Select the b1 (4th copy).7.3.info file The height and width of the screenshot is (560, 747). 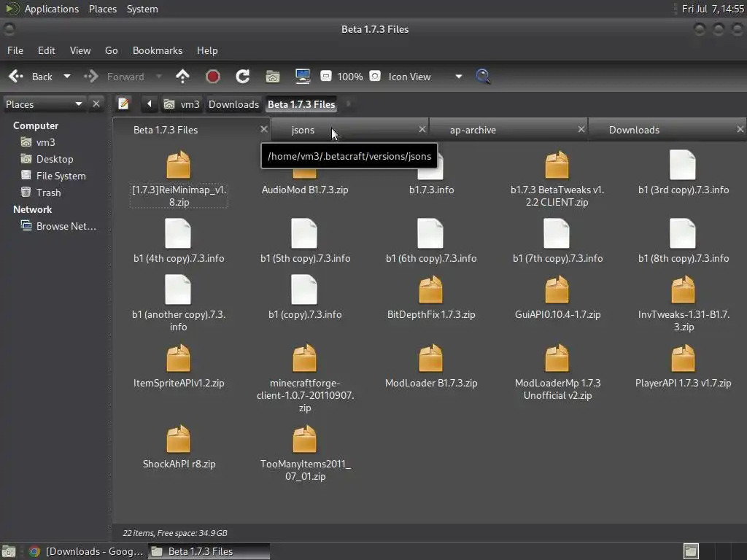178,233
